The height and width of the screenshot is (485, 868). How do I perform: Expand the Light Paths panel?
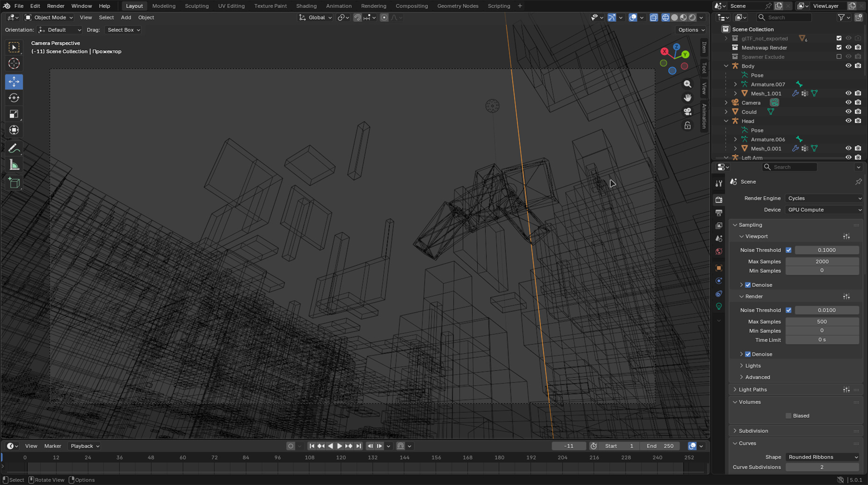click(x=752, y=390)
